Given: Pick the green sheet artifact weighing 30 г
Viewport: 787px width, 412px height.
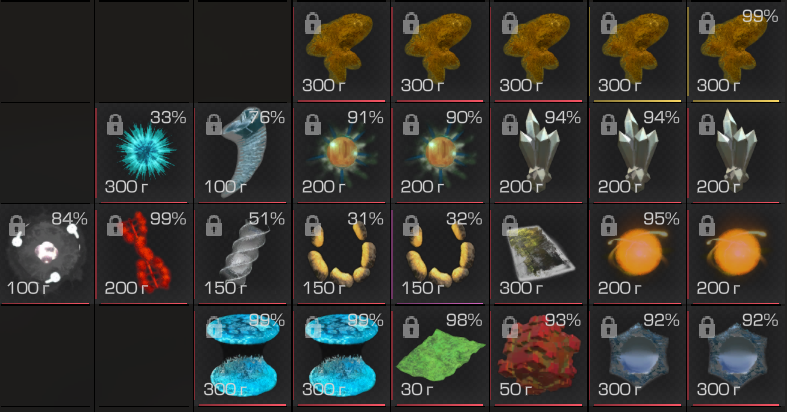Looking at the screenshot, I should click(x=440, y=355).
